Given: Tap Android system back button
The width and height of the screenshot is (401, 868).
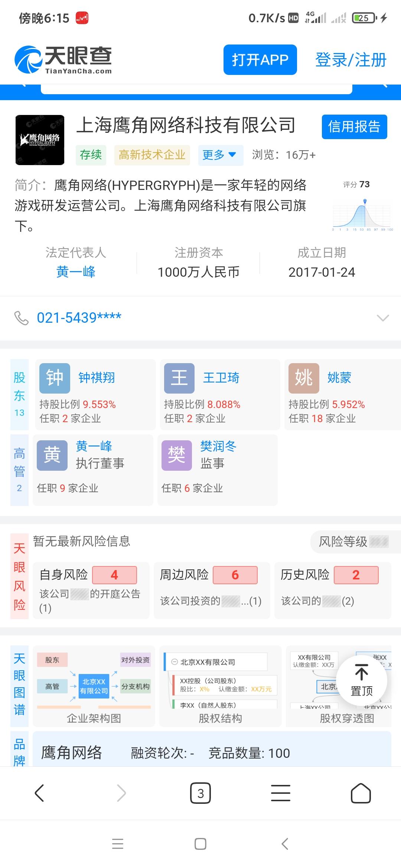Looking at the screenshot, I should tap(285, 844).
